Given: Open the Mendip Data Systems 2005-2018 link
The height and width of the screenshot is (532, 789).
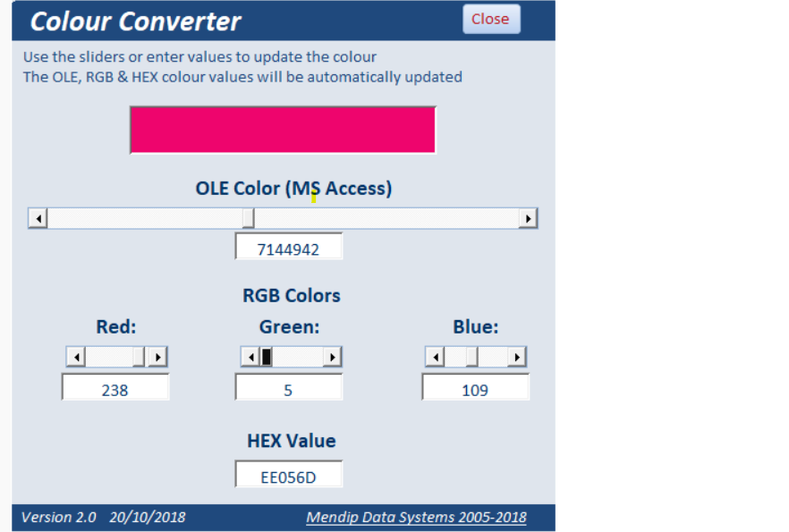Looking at the screenshot, I should pyautogui.click(x=416, y=517).
